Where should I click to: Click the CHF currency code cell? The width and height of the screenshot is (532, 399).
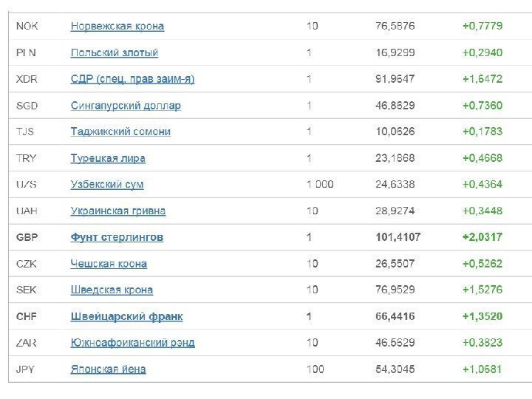27,316
